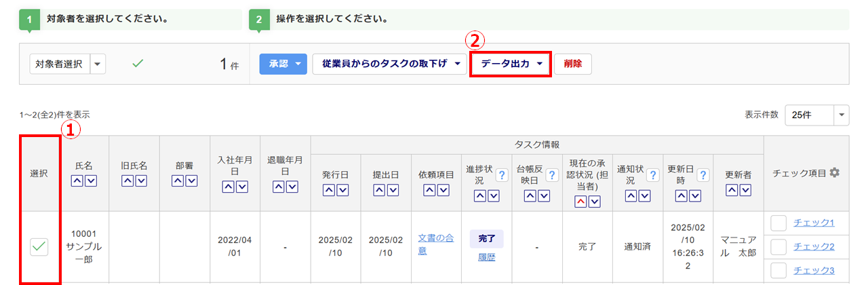The image size is (868, 285).
Task: Tick the チェック3 checkbox
Action: (x=778, y=271)
